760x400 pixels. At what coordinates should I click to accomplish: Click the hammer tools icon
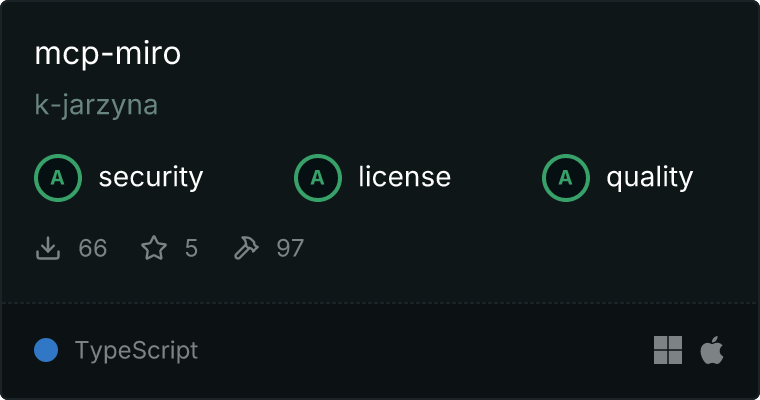click(x=246, y=248)
